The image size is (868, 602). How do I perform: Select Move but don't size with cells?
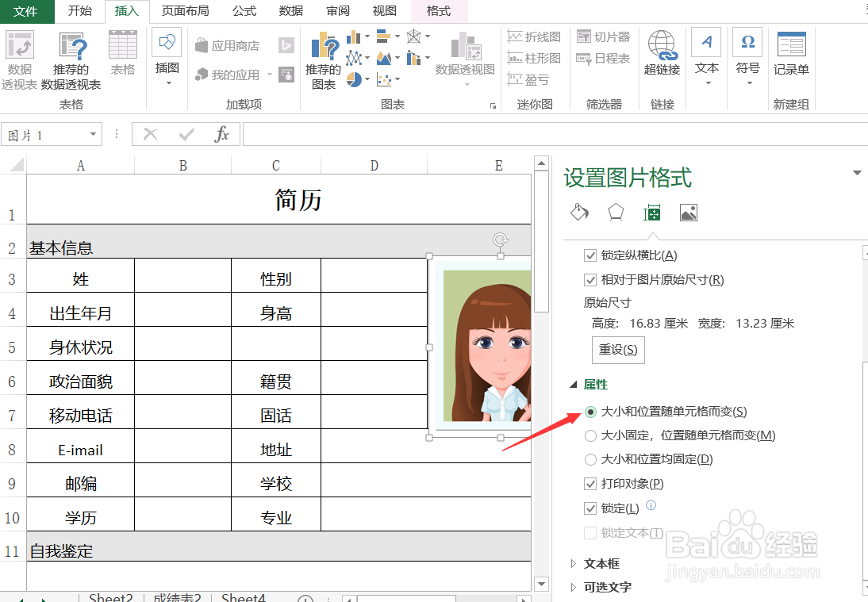tap(590, 436)
